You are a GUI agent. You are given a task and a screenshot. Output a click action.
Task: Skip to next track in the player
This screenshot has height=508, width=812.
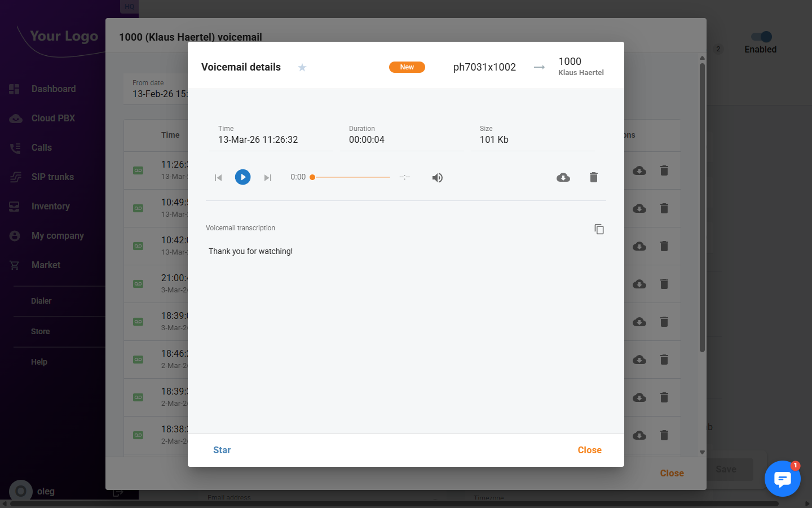pyautogui.click(x=268, y=177)
